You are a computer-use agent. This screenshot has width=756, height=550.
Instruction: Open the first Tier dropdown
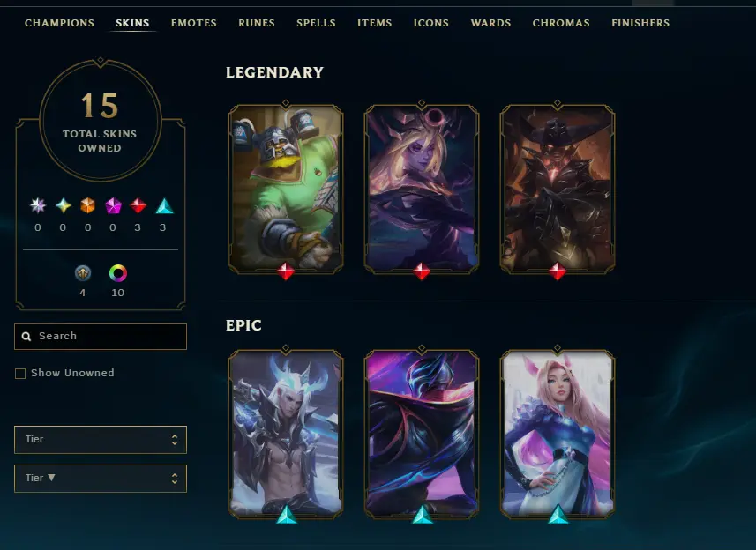[101, 439]
